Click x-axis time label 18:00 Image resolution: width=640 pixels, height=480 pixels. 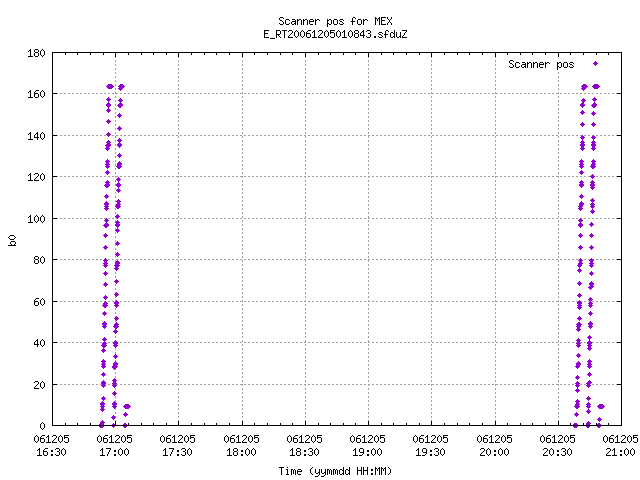(241, 453)
